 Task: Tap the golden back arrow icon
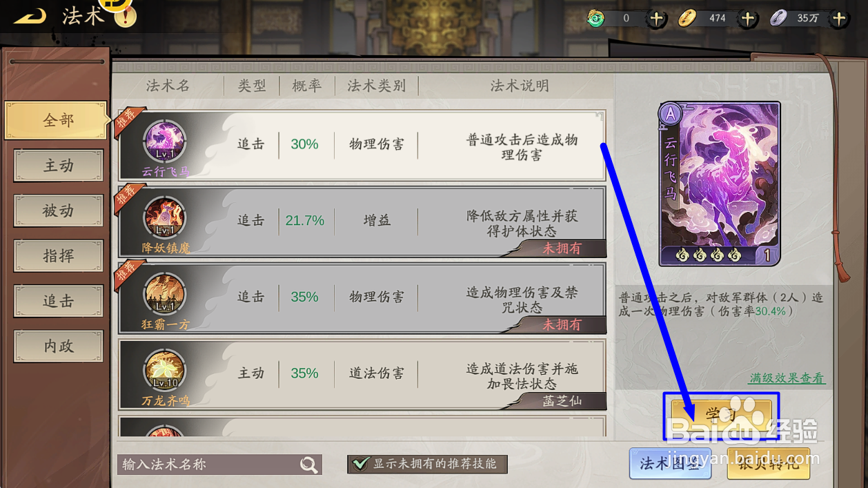point(30,15)
